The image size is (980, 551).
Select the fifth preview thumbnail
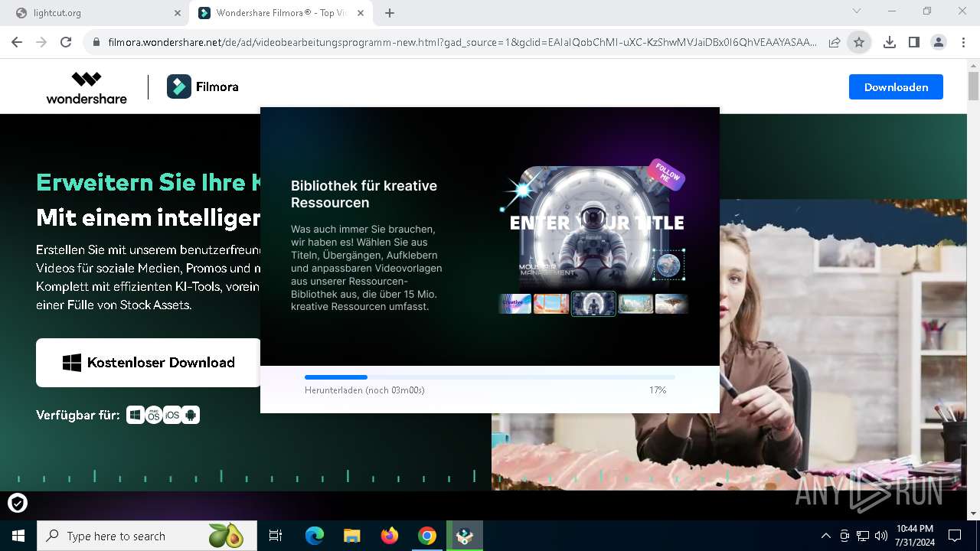[671, 304]
